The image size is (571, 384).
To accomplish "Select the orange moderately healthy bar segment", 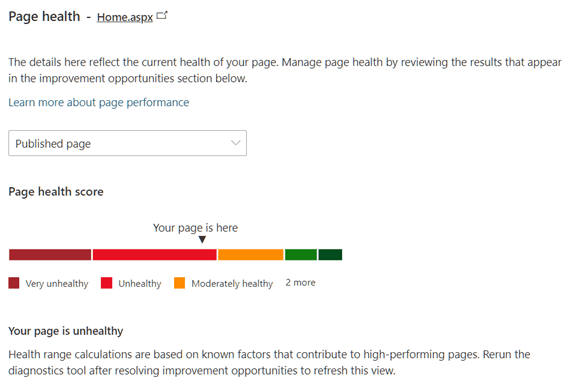I will click(x=251, y=255).
